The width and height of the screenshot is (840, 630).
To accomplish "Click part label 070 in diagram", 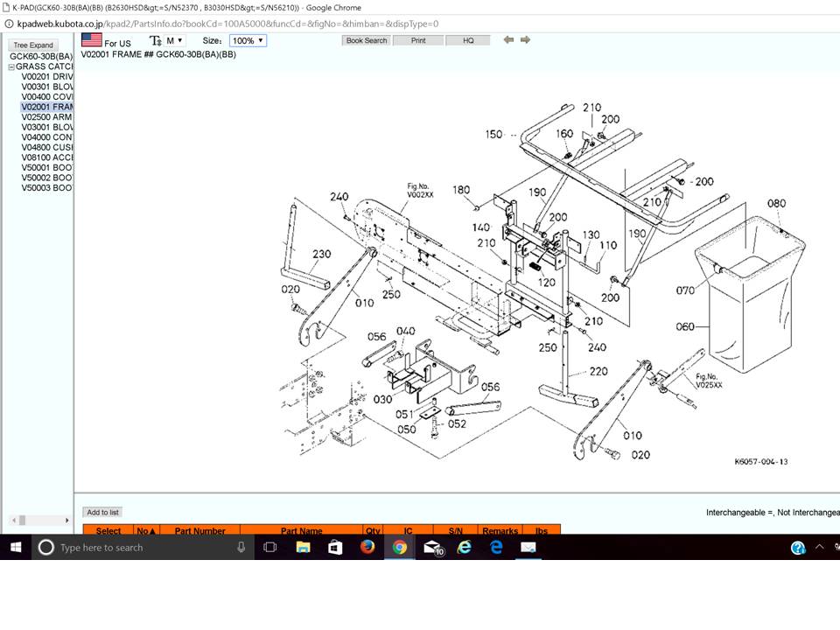I will click(685, 290).
